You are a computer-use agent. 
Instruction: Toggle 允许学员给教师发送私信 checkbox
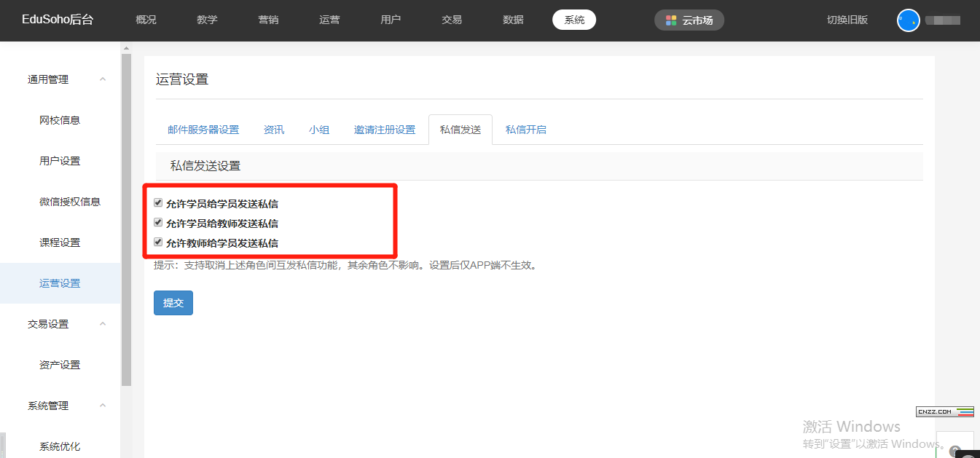[158, 223]
